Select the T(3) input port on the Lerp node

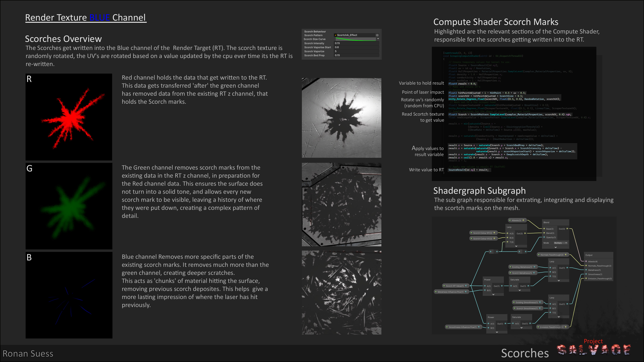pyautogui.click(x=508, y=242)
